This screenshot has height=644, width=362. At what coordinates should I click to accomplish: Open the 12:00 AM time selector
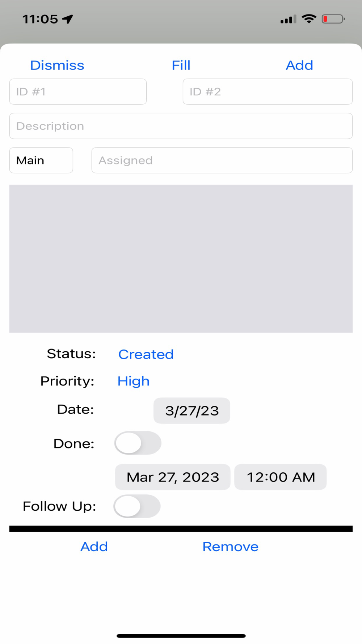[281, 477]
